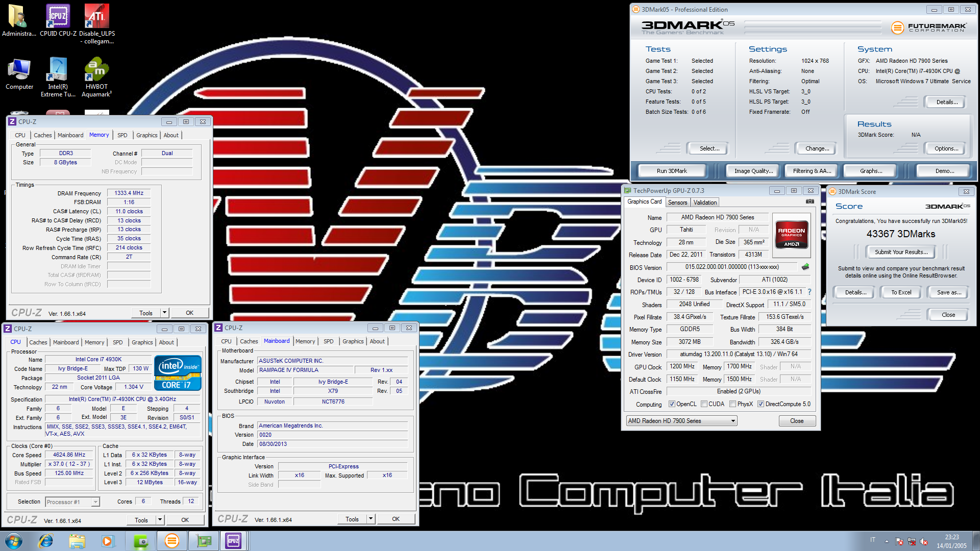This screenshot has width=980, height=551.
Task: Click the DRAM Frequency value 1333.4 MHz
Action: 129,193
